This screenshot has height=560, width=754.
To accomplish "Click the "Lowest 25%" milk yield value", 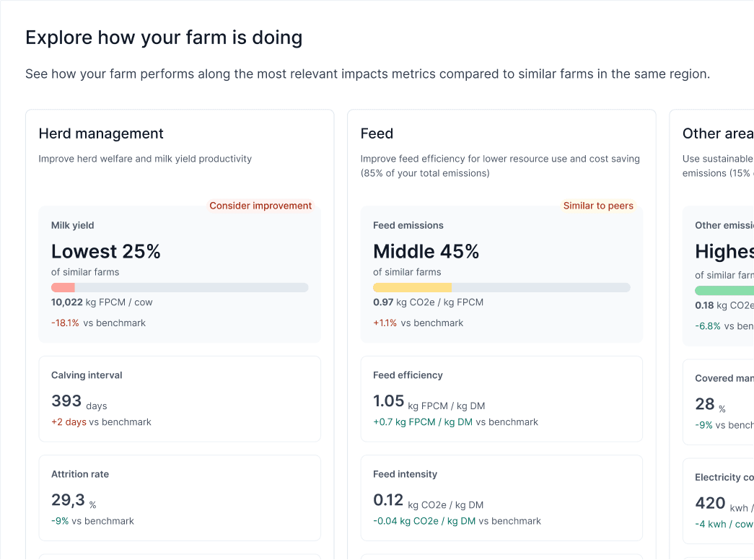I will [106, 251].
